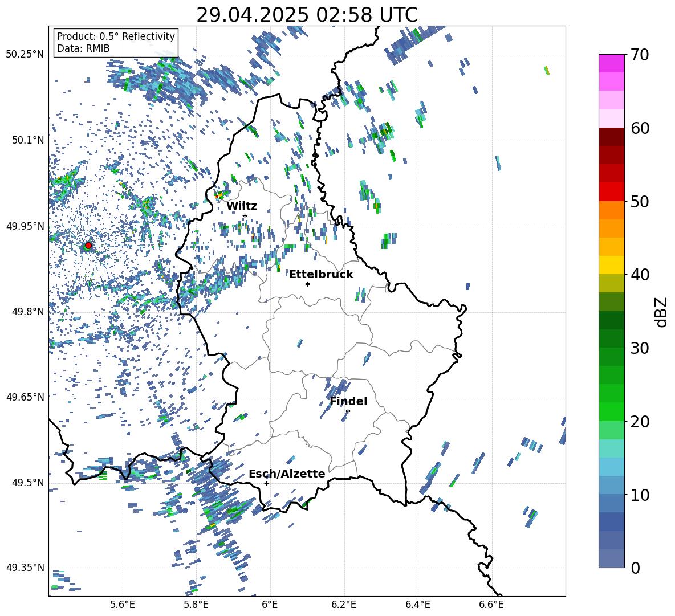The width and height of the screenshot is (675, 616).
Task: Click the Findel station cross marker
Action: click(x=348, y=411)
